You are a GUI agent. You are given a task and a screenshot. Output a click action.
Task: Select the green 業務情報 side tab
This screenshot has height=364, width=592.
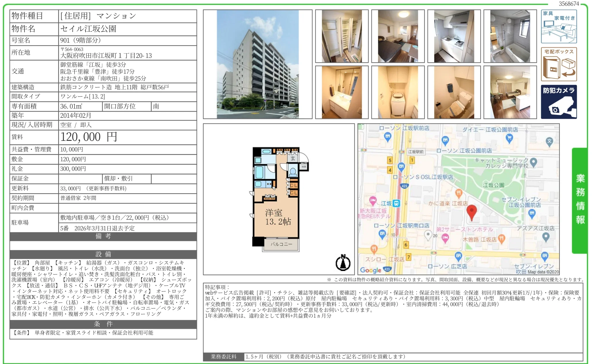(580, 200)
